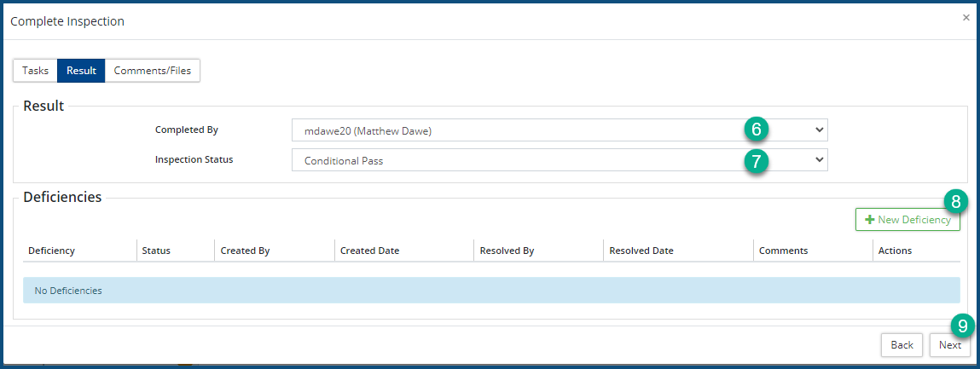The image size is (980, 369).
Task: Click the step 8 marker badge
Action: (x=956, y=201)
